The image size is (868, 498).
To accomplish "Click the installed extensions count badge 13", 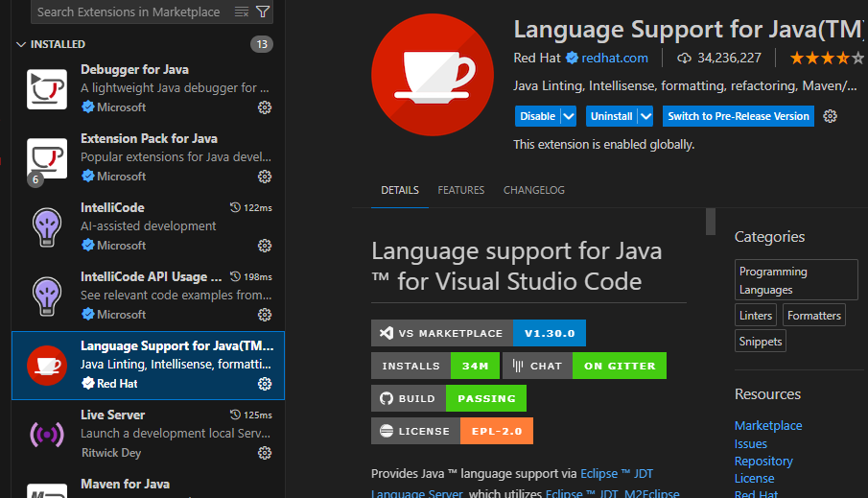I will 262,44.
